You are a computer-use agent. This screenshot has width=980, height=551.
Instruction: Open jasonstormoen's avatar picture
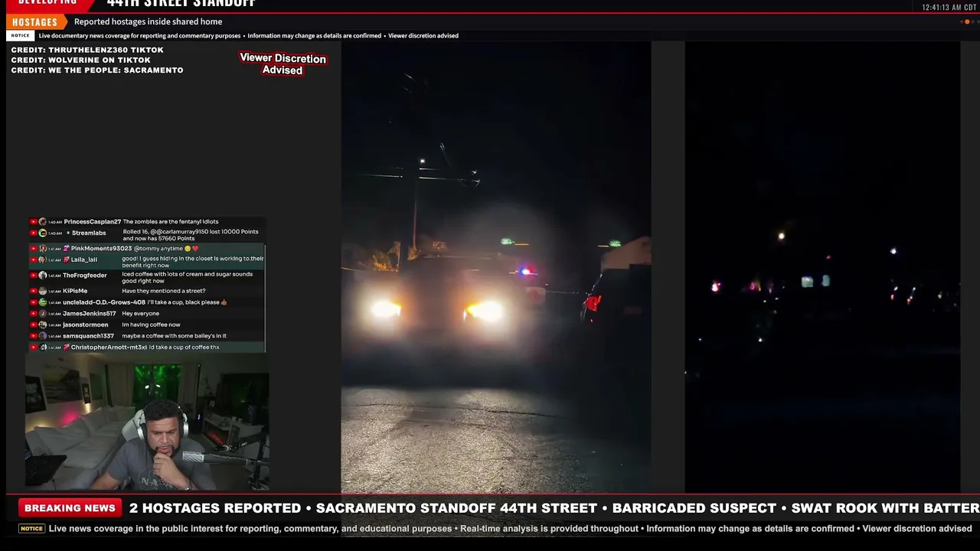(43, 324)
